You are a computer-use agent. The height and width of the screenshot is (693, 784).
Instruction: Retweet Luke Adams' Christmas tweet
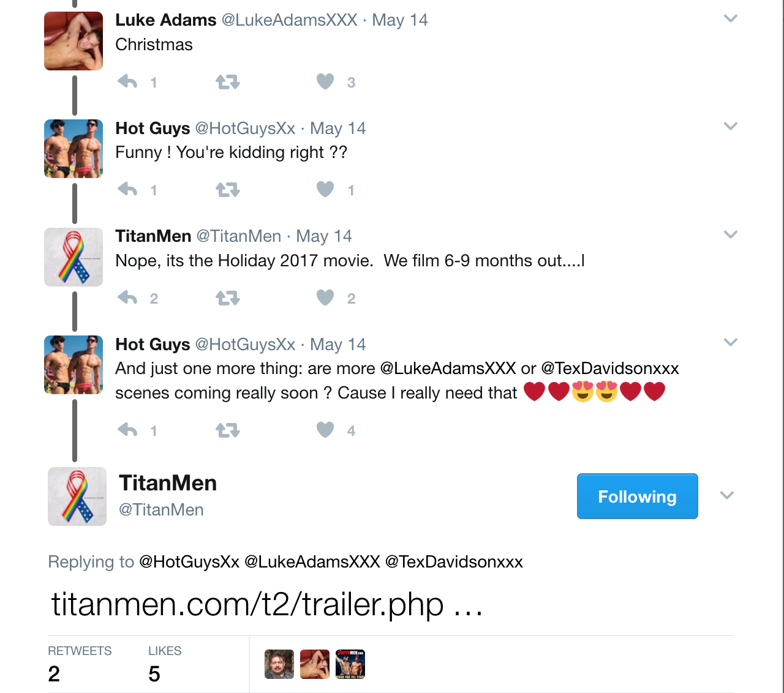pos(227,81)
